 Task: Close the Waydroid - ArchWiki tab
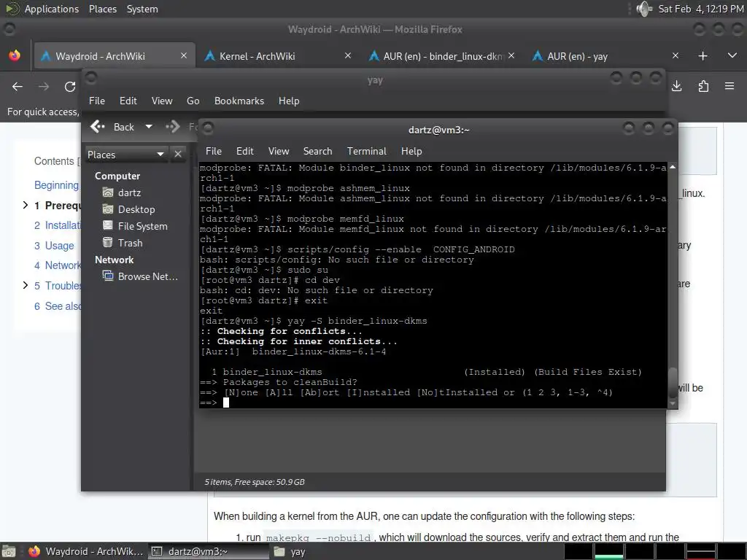click(183, 55)
